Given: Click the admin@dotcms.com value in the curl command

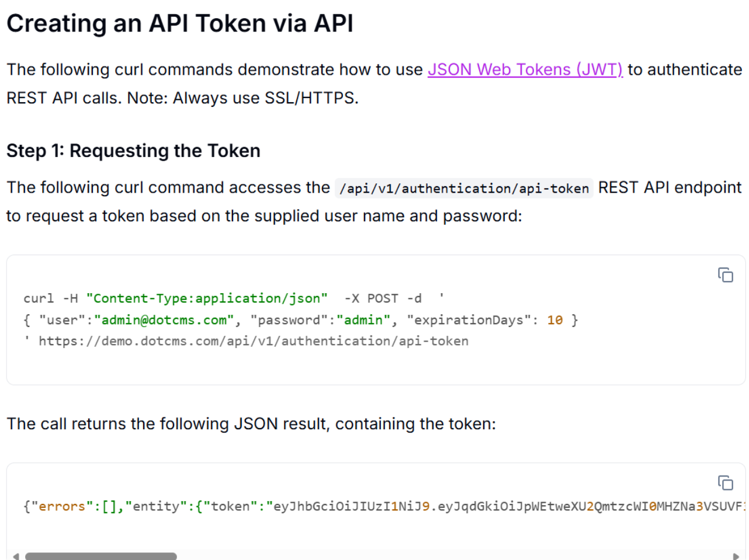Looking at the screenshot, I should click(x=164, y=320).
